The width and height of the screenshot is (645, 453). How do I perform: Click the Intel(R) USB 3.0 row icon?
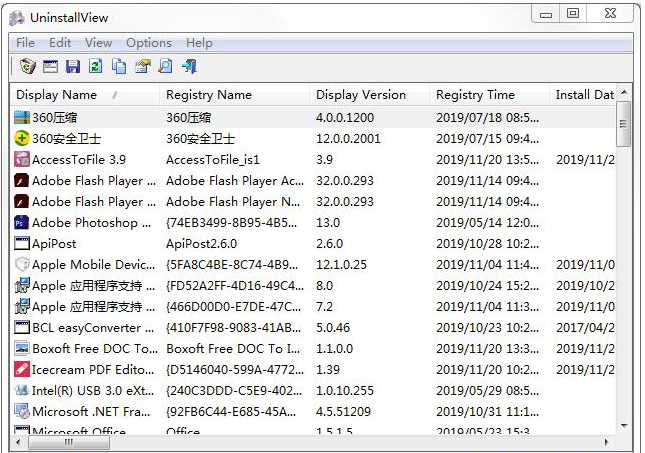point(22,390)
